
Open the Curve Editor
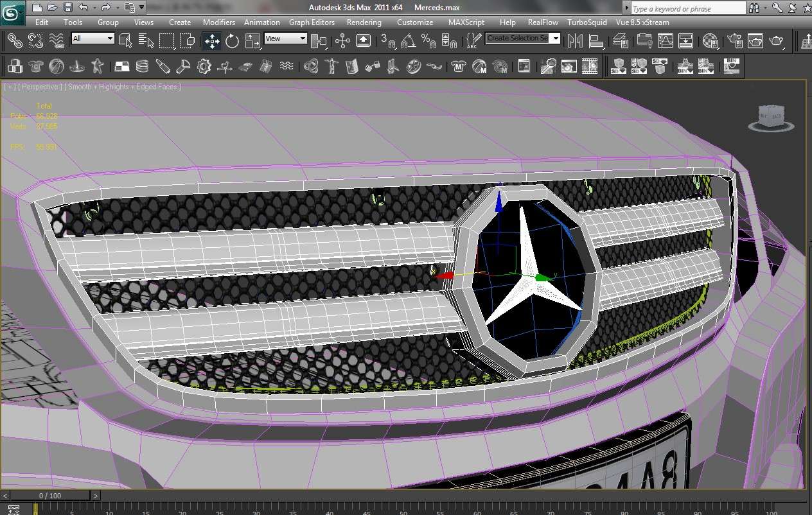click(x=665, y=41)
